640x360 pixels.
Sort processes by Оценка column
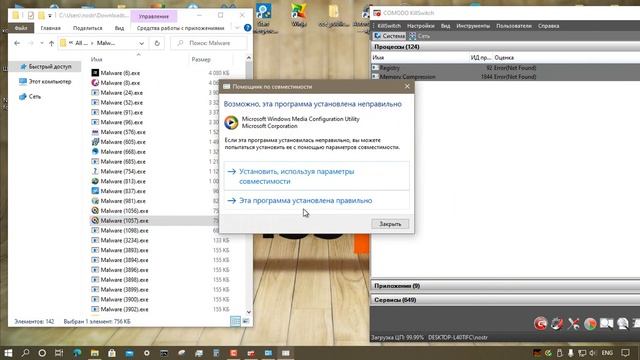pyautogui.click(x=504, y=58)
